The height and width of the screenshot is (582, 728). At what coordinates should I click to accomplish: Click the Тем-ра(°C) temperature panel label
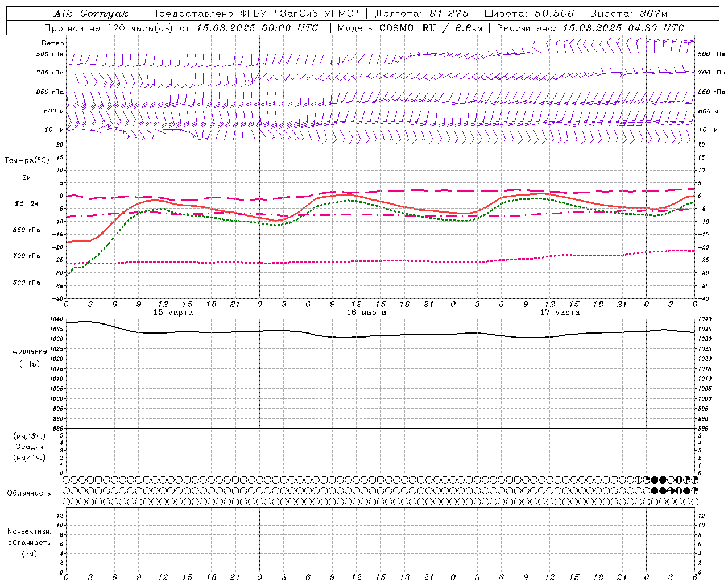(27, 160)
